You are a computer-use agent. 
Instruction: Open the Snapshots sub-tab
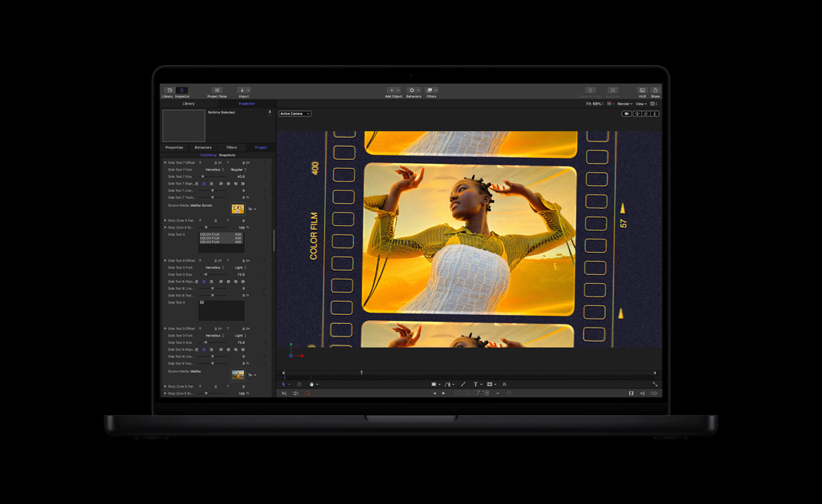227,155
